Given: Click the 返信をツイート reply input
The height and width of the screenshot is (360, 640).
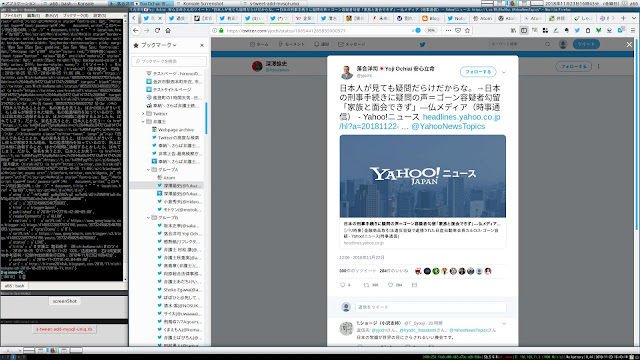Looking at the screenshot, I should coord(431,307).
